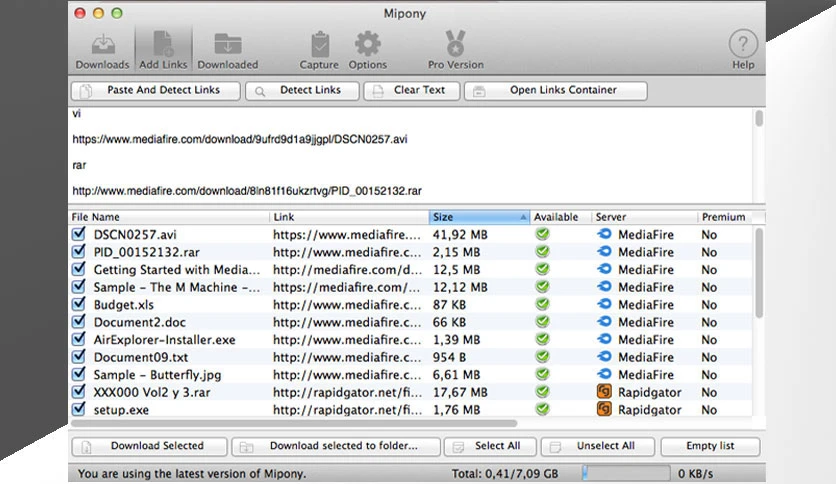Screen dimensions: 836x484
Task: Click available checkmark for AirExplorer-Installer.exe
Action: coord(543,340)
